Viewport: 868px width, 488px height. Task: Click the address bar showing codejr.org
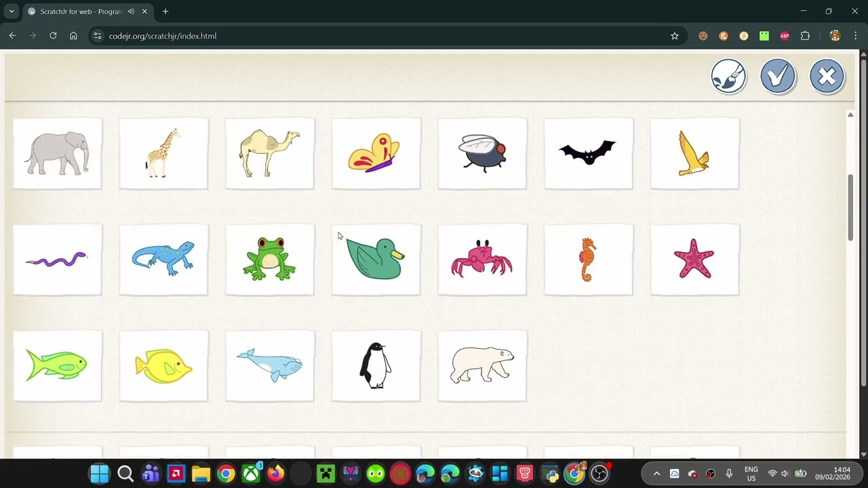tap(387, 36)
